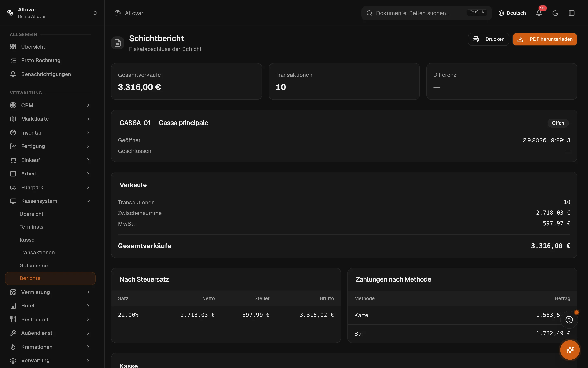
Task: Open Erste Rechnung menu item
Action: (50, 60)
